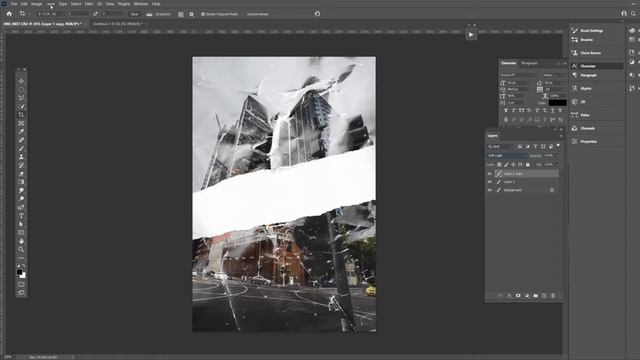The height and width of the screenshot is (360, 640).
Task: Switch to the Untitled-1 document tab
Action: [x=117, y=24]
